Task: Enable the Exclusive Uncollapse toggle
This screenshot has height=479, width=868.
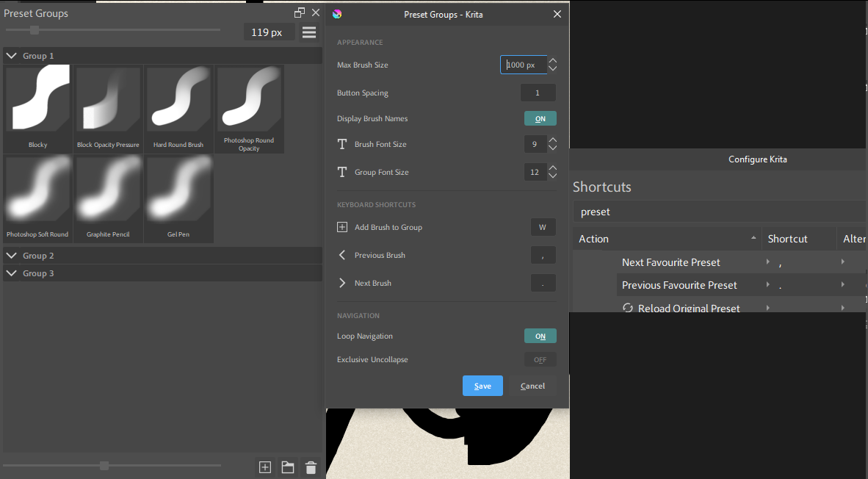Action: [x=540, y=360]
